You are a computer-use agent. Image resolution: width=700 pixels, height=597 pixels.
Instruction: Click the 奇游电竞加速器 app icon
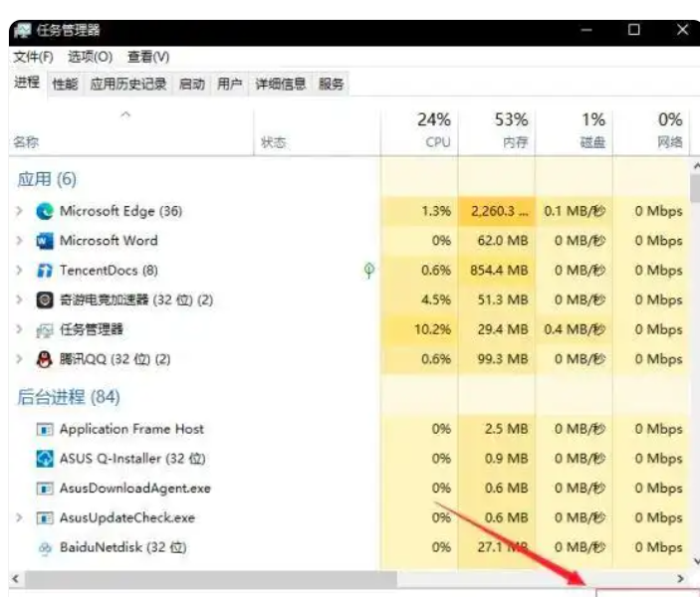[x=44, y=299]
